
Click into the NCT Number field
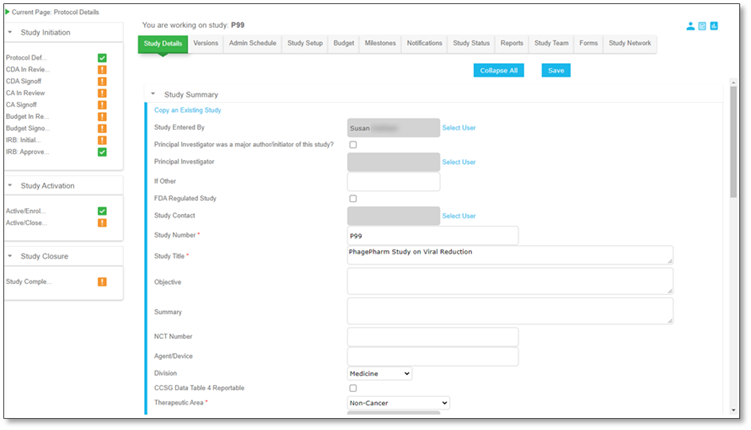point(432,337)
